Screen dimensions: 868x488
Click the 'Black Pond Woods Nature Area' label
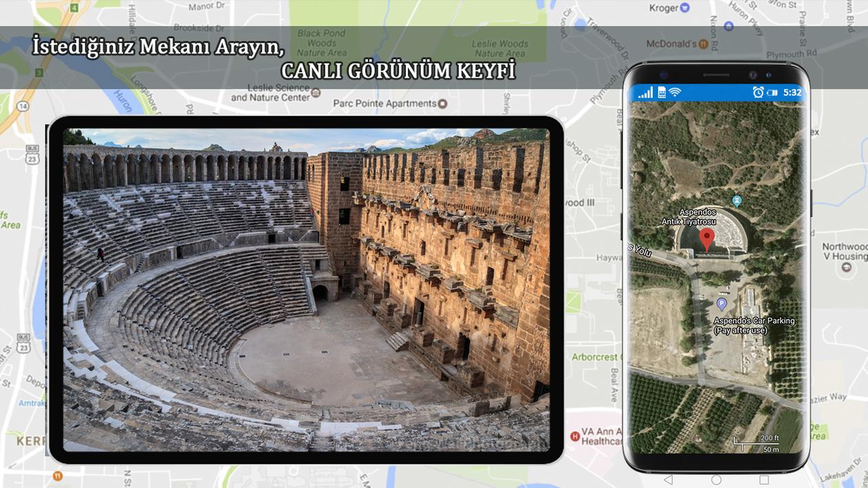point(322,43)
